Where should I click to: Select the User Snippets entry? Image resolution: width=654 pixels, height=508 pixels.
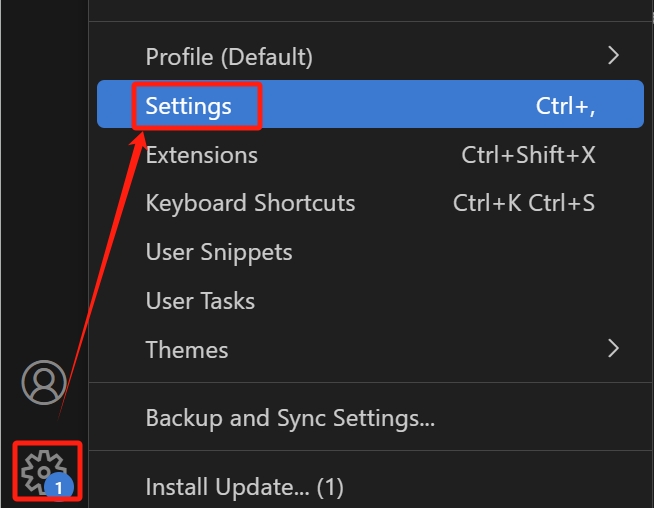pyautogui.click(x=370, y=252)
